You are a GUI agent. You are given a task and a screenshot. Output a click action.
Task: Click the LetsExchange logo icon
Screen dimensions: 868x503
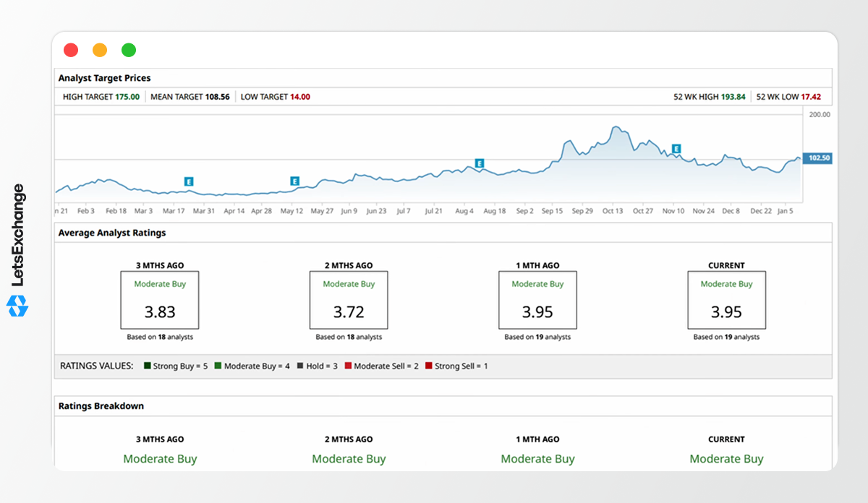tap(17, 306)
